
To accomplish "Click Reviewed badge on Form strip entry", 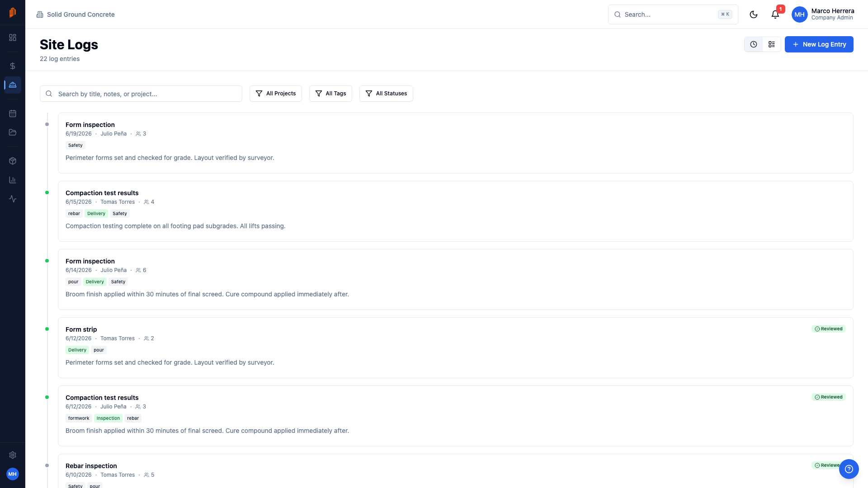I will (x=829, y=328).
